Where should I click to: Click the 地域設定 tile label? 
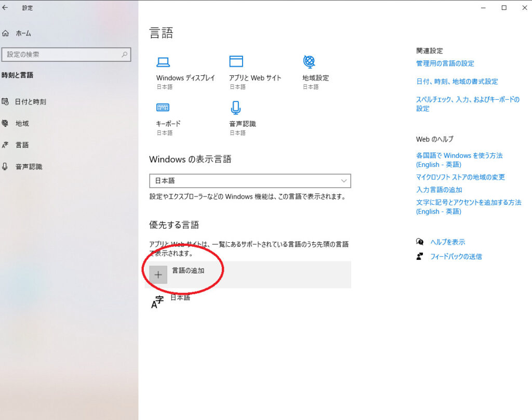pyautogui.click(x=316, y=78)
